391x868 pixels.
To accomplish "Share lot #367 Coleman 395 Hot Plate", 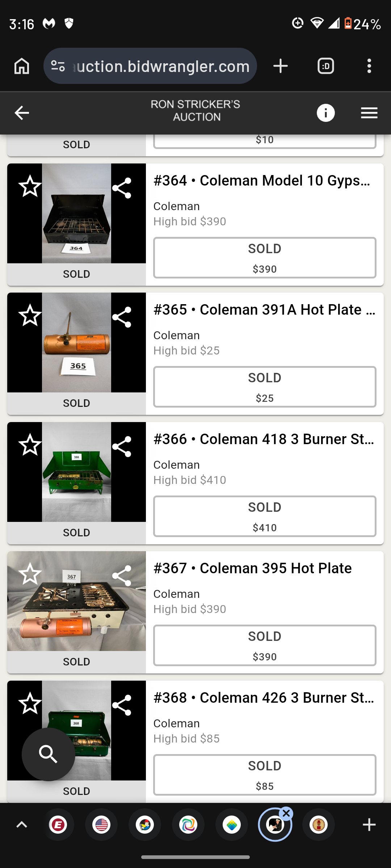I will pyautogui.click(x=122, y=576).
